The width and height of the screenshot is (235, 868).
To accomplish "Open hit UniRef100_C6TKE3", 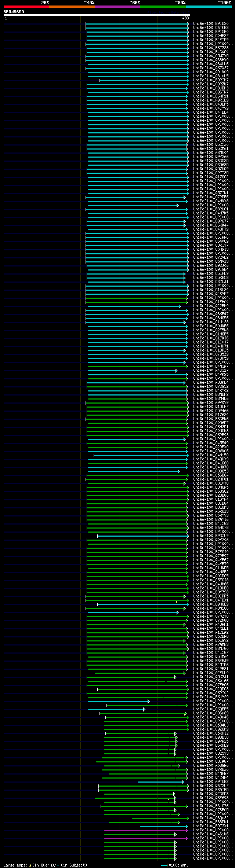I will pyautogui.click(x=211, y=27).
